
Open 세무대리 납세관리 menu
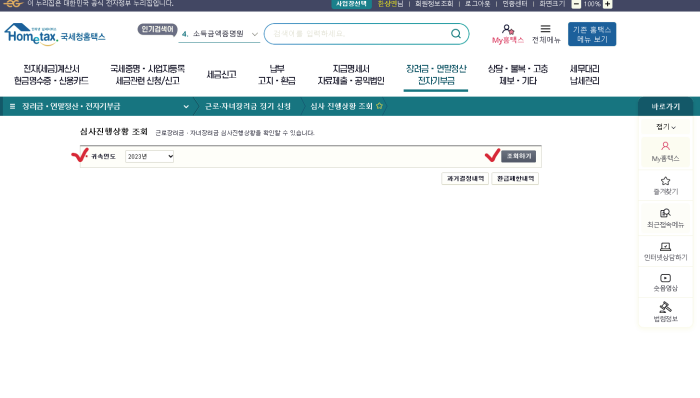click(x=584, y=75)
